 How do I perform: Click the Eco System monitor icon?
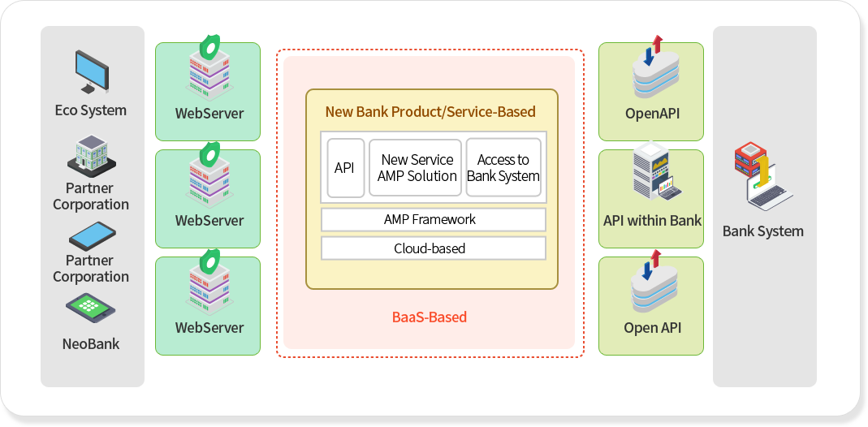point(92,71)
